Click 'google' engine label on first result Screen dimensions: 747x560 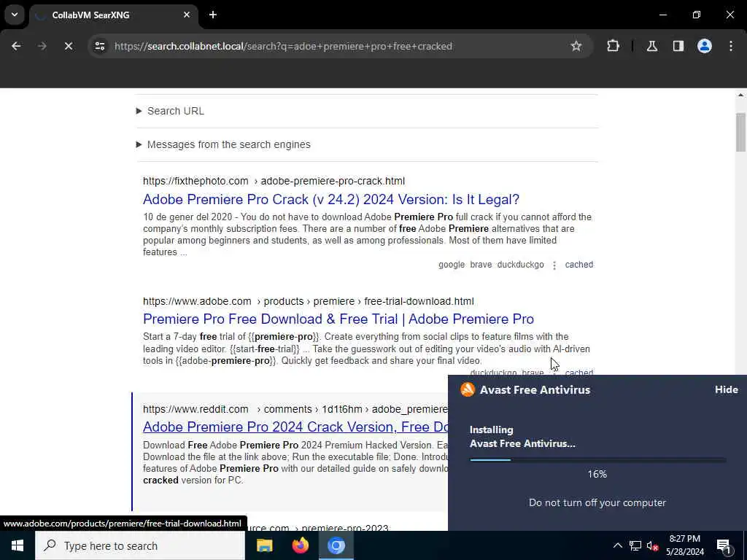point(451,265)
